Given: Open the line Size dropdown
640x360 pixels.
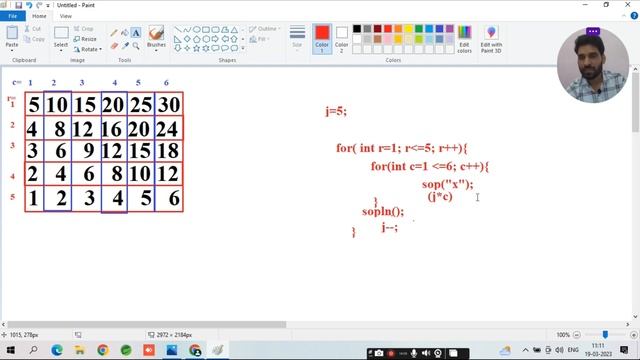Looking at the screenshot, I should pyautogui.click(x=297, y=39).
